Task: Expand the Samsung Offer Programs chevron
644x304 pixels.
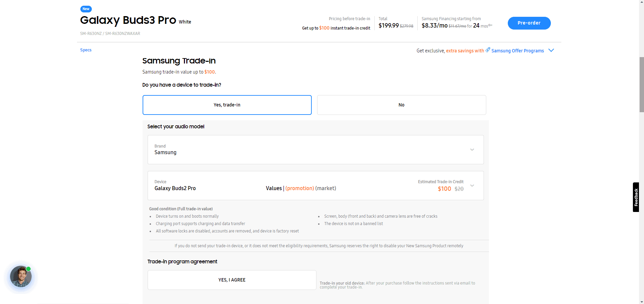Action: coord(551,50)
